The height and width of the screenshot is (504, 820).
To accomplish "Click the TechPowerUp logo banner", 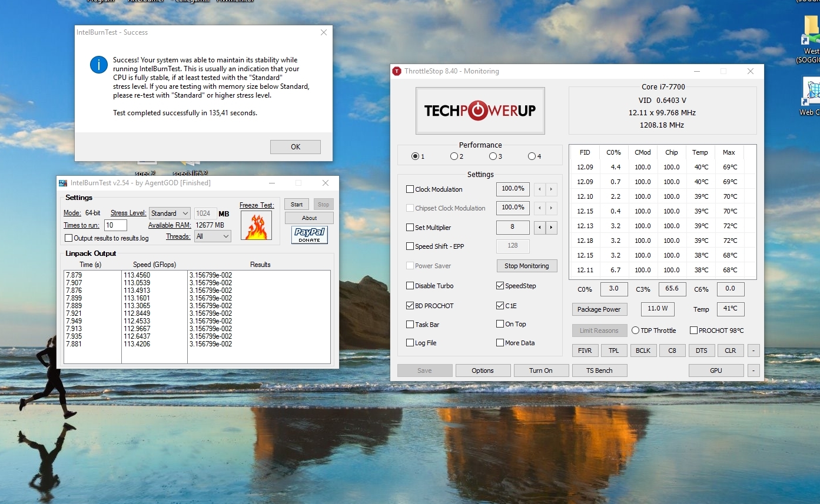I will [x=480, y=111].
